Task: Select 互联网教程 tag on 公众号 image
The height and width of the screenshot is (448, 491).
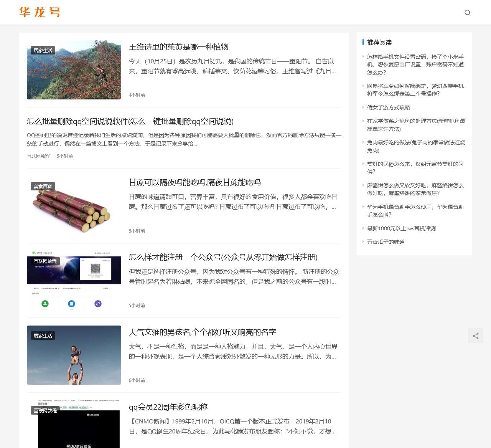Action: 45,261
